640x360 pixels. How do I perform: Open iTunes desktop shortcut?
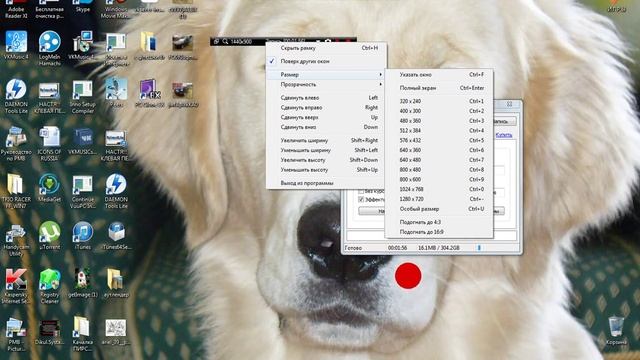[x=83, y=236]
